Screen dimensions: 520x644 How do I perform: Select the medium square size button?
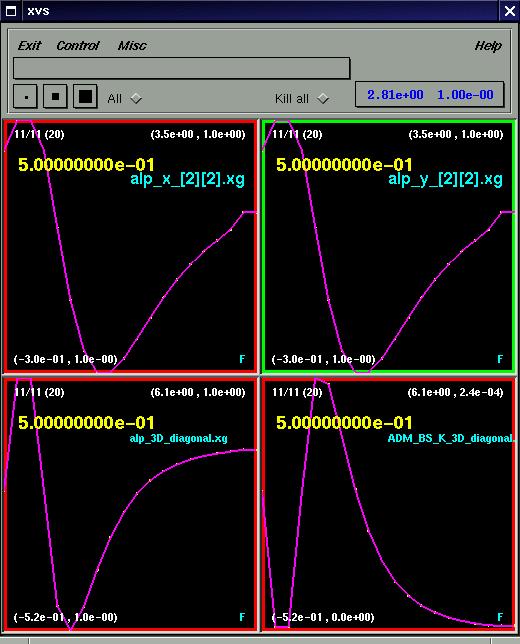point(55,97)
